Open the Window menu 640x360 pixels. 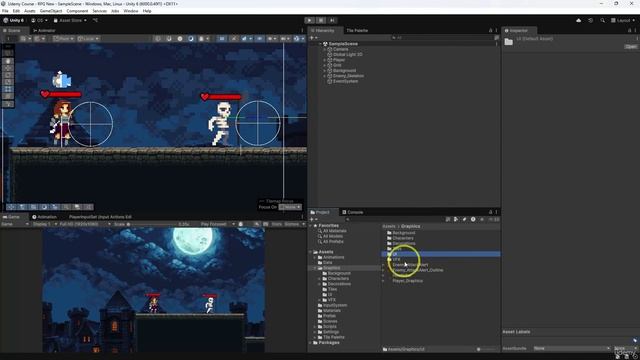point(131,11)
